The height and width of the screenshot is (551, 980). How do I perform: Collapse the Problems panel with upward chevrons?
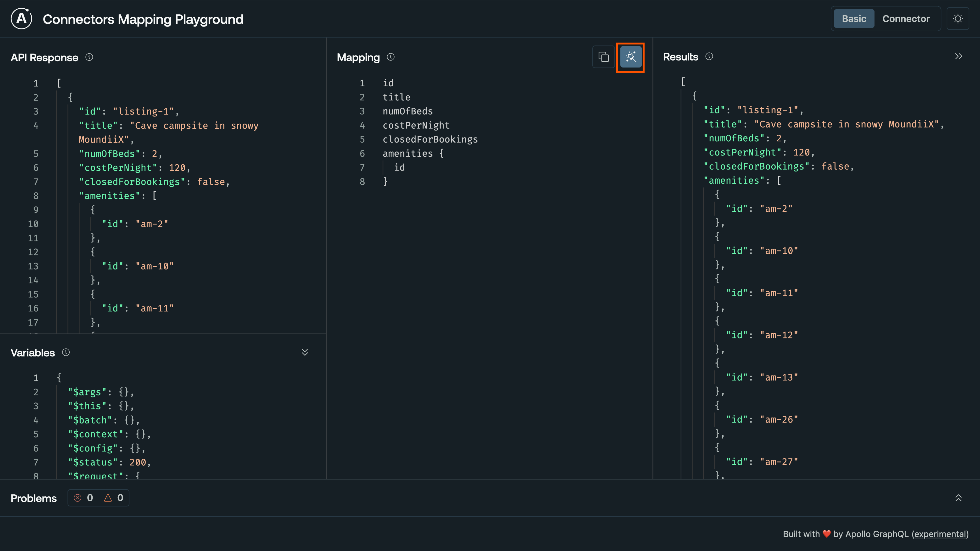[959, 497]
